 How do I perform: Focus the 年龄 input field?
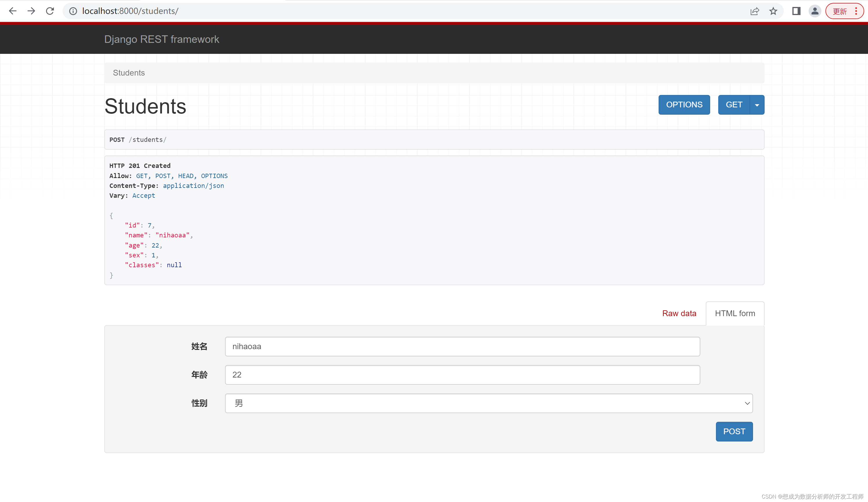point(462,375)
